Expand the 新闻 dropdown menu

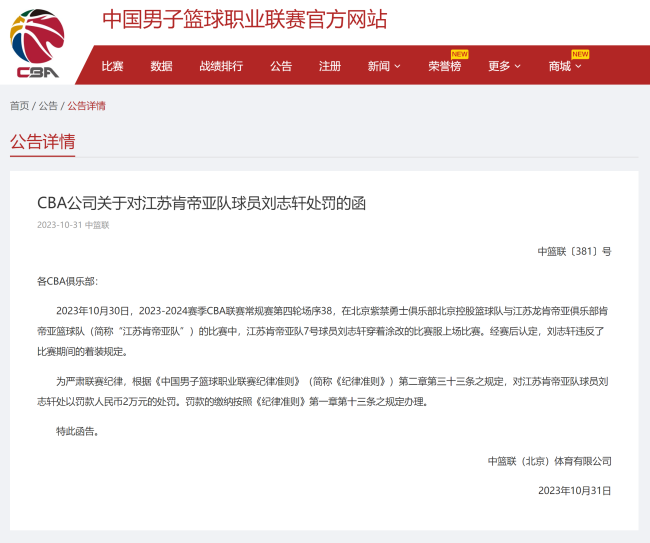(383, 66)
